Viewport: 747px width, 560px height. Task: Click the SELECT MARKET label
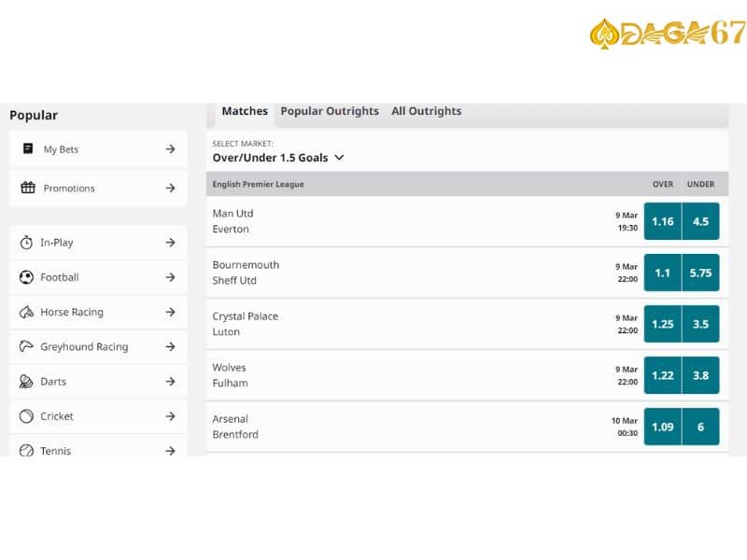point(243,144)
